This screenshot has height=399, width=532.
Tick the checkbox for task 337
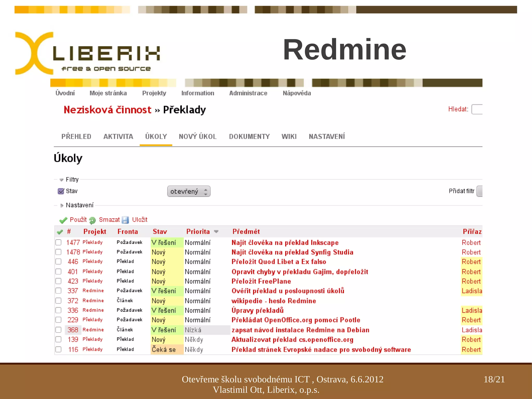pos(58,291)
